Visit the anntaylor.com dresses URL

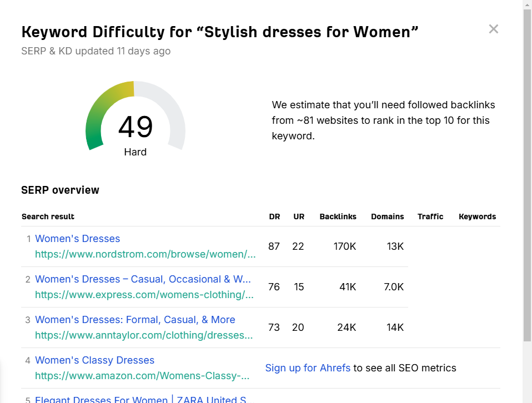pos(143,335)
